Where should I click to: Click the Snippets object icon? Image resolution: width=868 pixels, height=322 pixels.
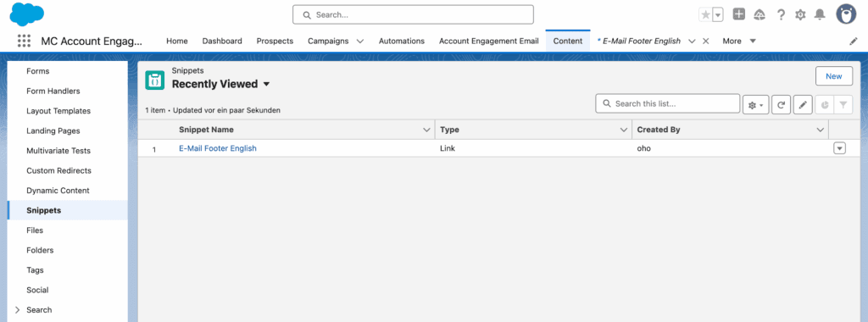click(154, 80)
